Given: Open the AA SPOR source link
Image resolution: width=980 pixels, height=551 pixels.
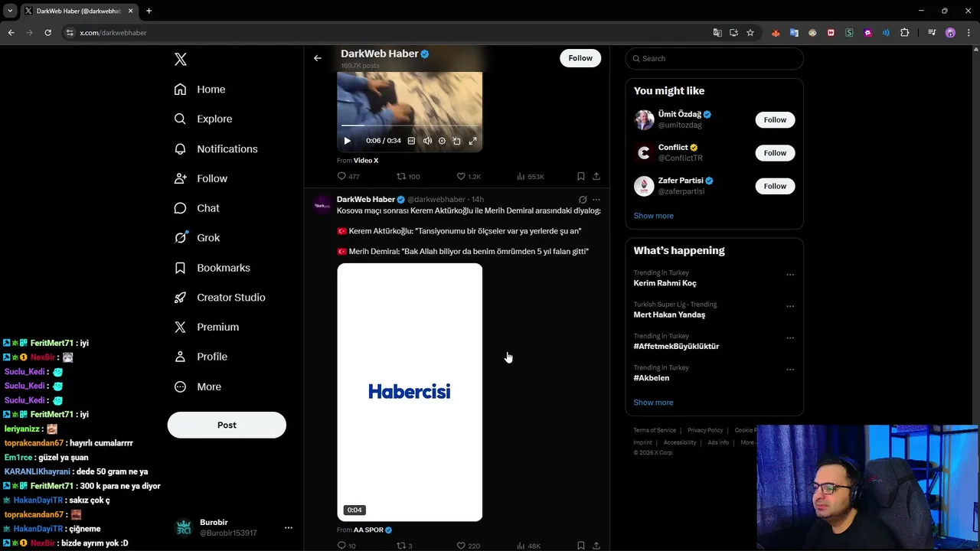Looking at the screenshot, I should point(368,530).
